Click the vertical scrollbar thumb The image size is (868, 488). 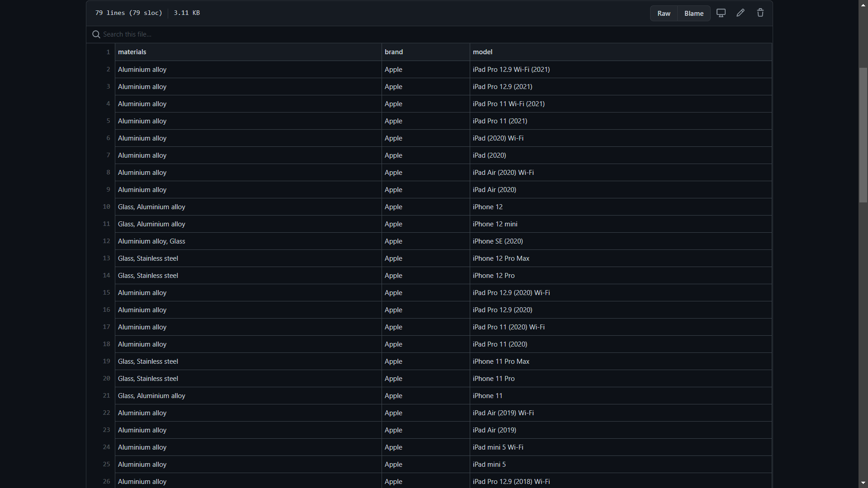point(863,135)
